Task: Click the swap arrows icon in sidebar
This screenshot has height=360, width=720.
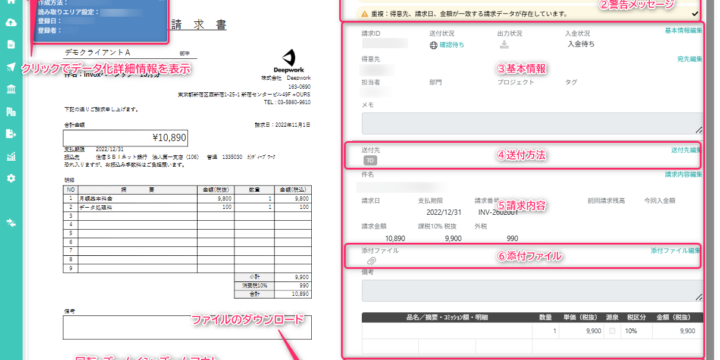Action: click(x=11, y=223)
